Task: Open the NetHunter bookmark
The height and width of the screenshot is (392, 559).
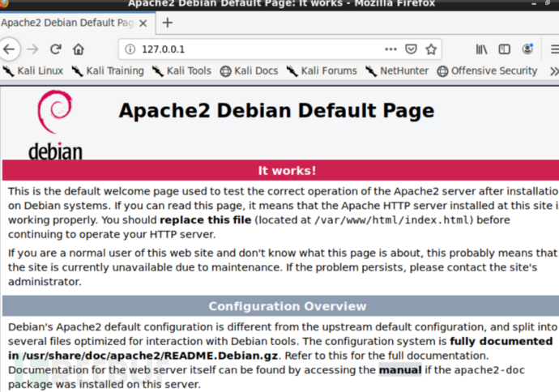Action: [x=397, y=71]
